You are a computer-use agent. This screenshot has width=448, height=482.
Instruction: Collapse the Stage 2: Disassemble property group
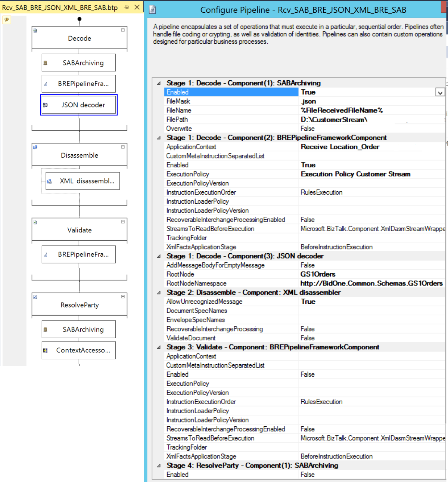(159, 293)
